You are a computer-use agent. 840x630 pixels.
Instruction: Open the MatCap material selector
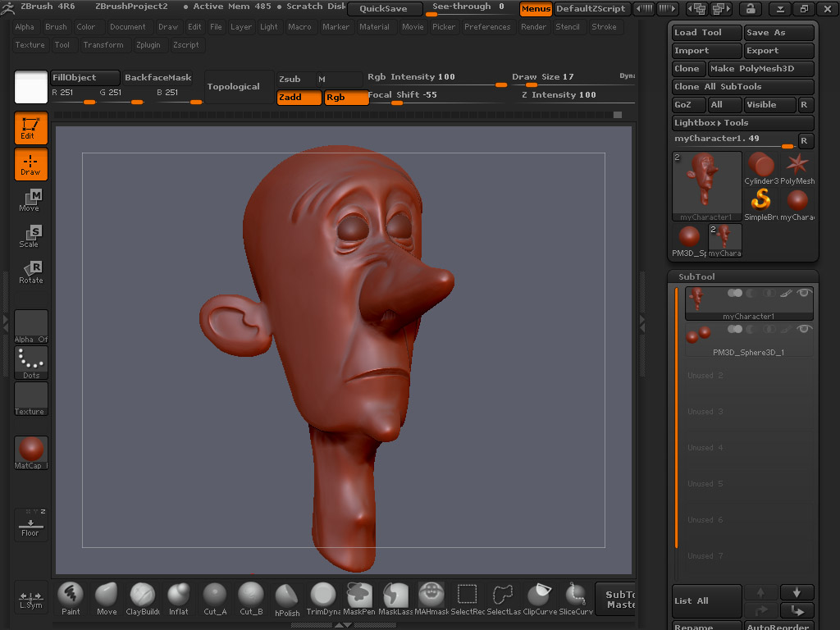(x=30, y=453)
